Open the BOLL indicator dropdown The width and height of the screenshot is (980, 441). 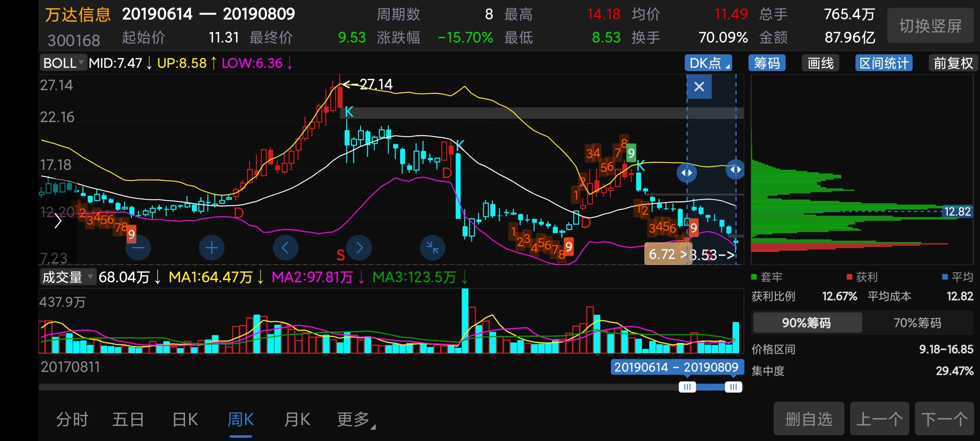(64, 63)
